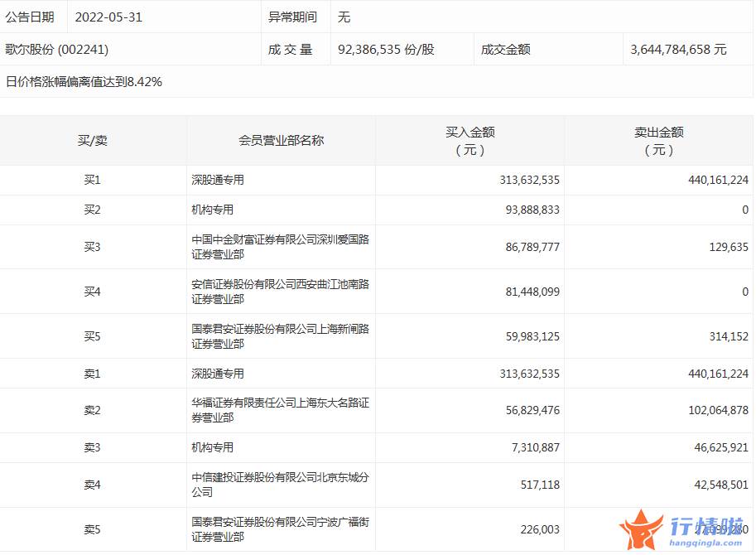Image resolution: width=756 pixels, height=555 pixels.
Task: Select the 日价格涨幅偏离值达到8.42% note
Action: point(84,81)
